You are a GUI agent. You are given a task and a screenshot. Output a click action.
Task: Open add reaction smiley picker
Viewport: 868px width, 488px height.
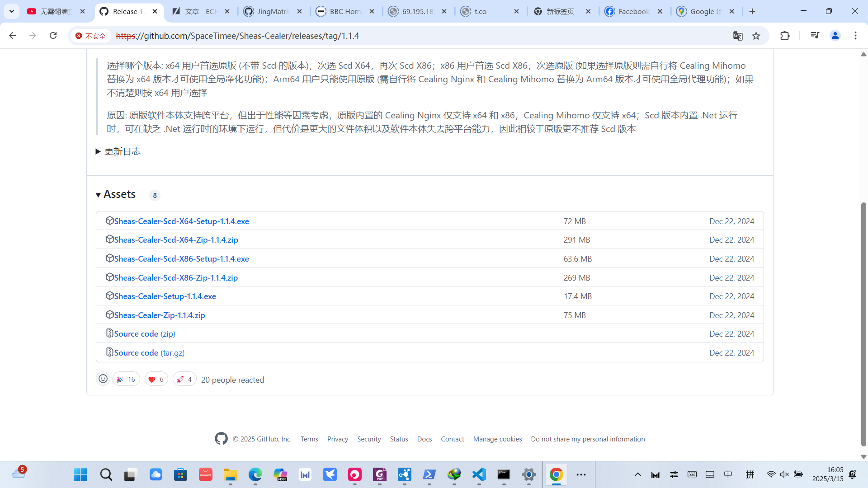point(103,379)
